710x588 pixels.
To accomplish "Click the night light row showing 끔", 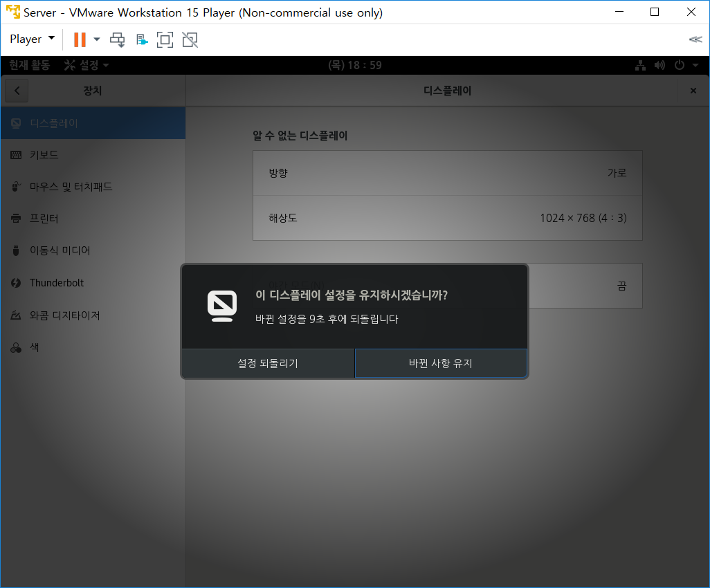I will [x=585, y=286].
